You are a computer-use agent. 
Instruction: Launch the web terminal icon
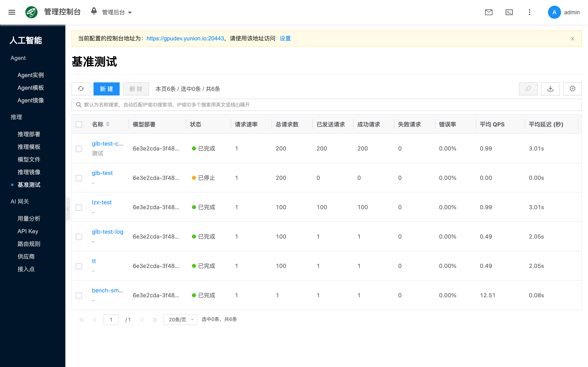(x=509, y=12)
